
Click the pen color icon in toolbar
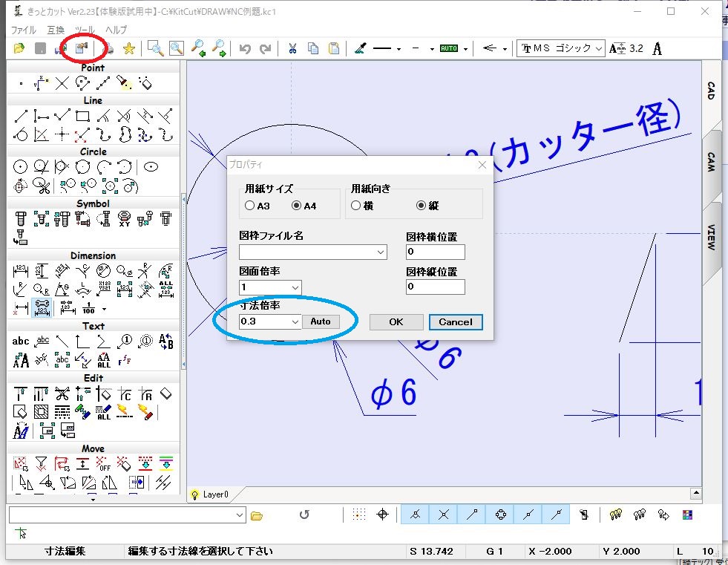pos(360,48)
